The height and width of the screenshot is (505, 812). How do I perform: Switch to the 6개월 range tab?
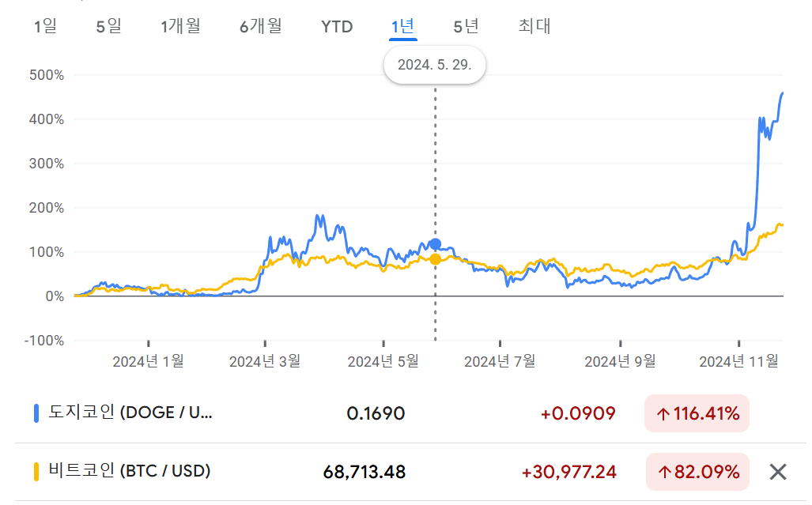click(260, 26)
